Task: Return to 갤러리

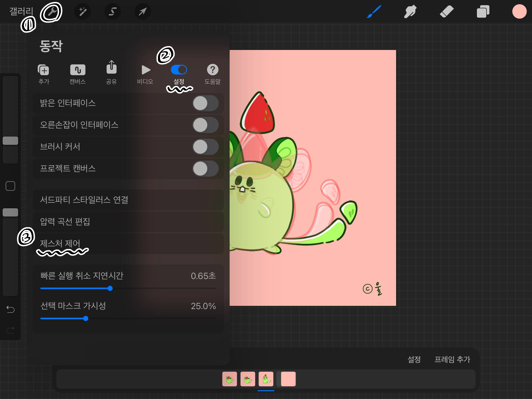Action: coord(21,11)
